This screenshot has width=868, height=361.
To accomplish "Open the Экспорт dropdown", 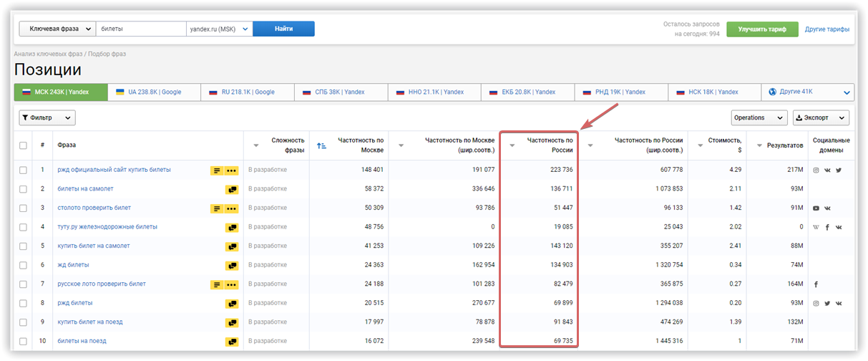I will (x=821, y=117).
